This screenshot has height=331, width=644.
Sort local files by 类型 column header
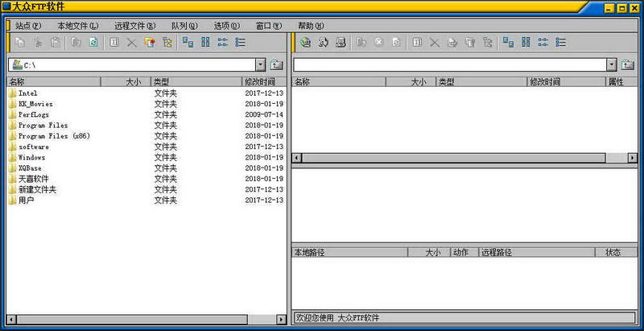pos(196,81)
